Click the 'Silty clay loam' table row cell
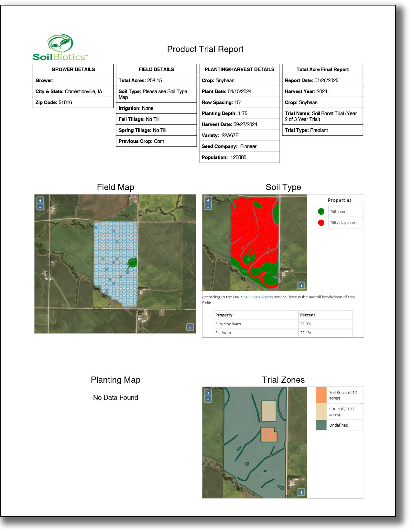Viewport: 414px width, 532px height. coord(256,324)
